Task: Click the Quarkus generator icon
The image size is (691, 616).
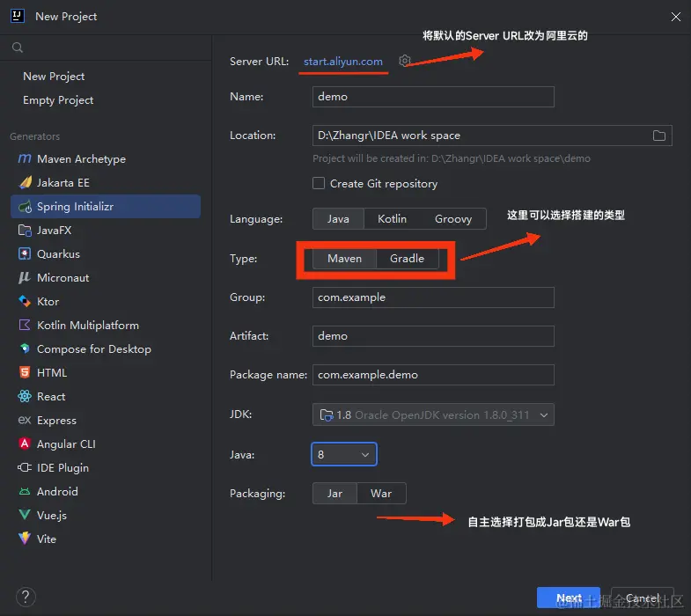Action: pyautogui.click(x=25, y=253)
